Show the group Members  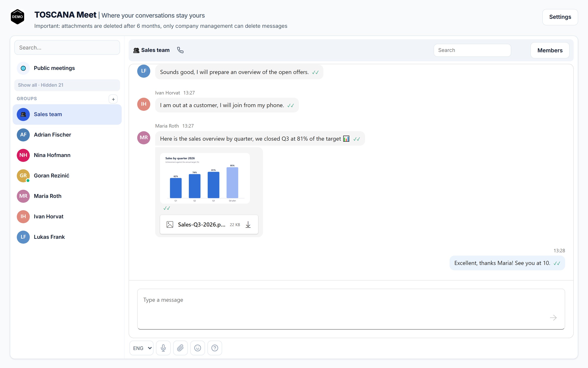point(550,50)
